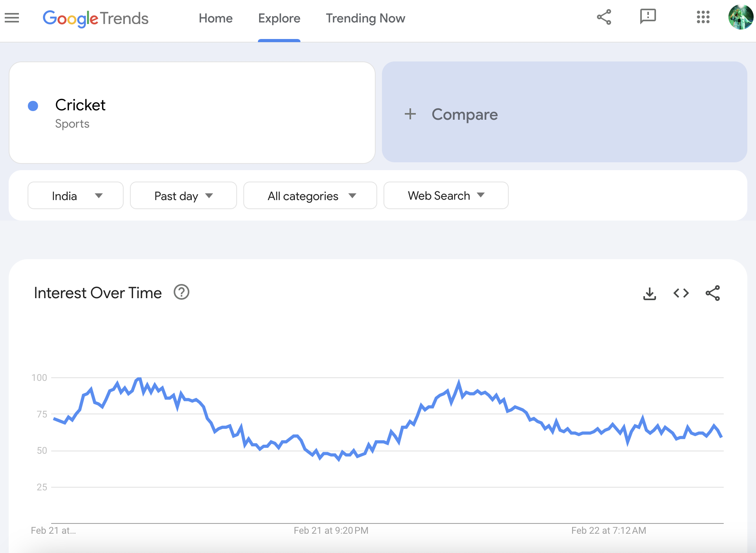Click the Home tab in the navigation
This screenshot has height=553, width=756.
215,18
